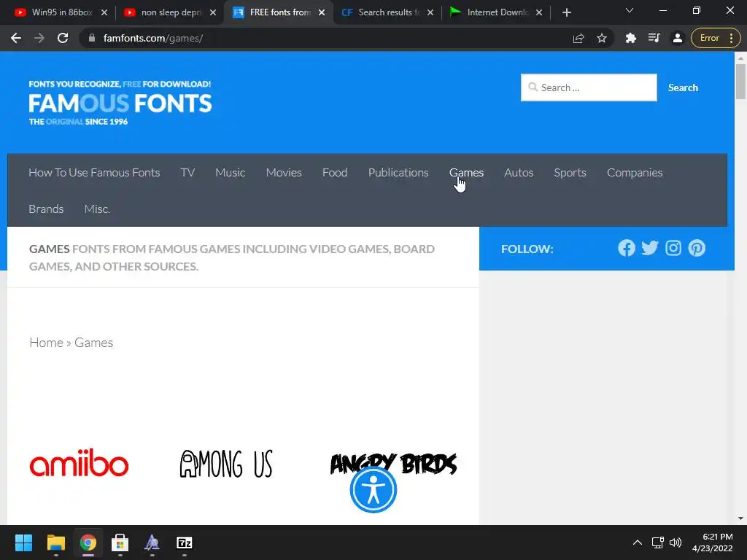Click the lock icon in address bar

coord(92,38)
